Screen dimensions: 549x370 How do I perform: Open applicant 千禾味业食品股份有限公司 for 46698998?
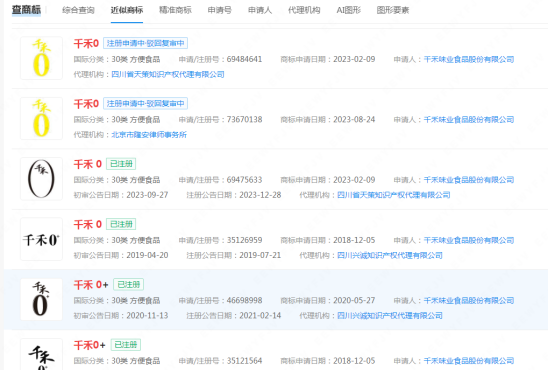(x=469, y=300)
